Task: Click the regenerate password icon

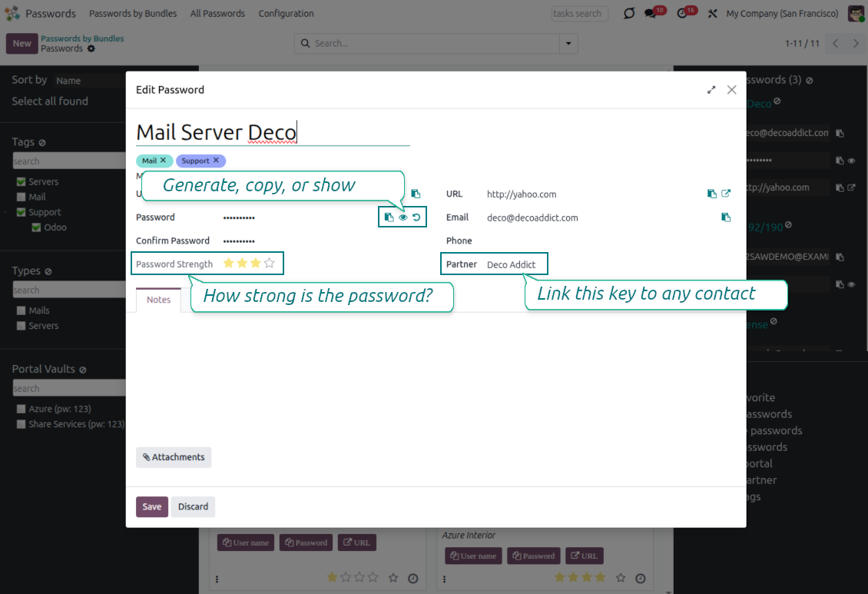Action: tap(416, 217)
